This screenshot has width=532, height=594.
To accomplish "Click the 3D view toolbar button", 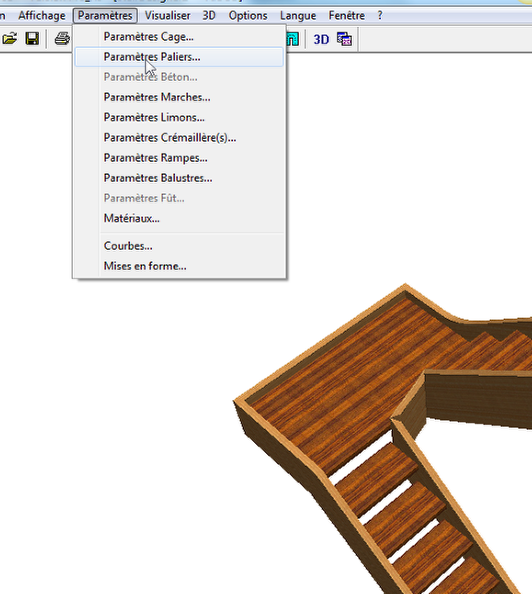I will pyautogui.click(x=321, y=39).
